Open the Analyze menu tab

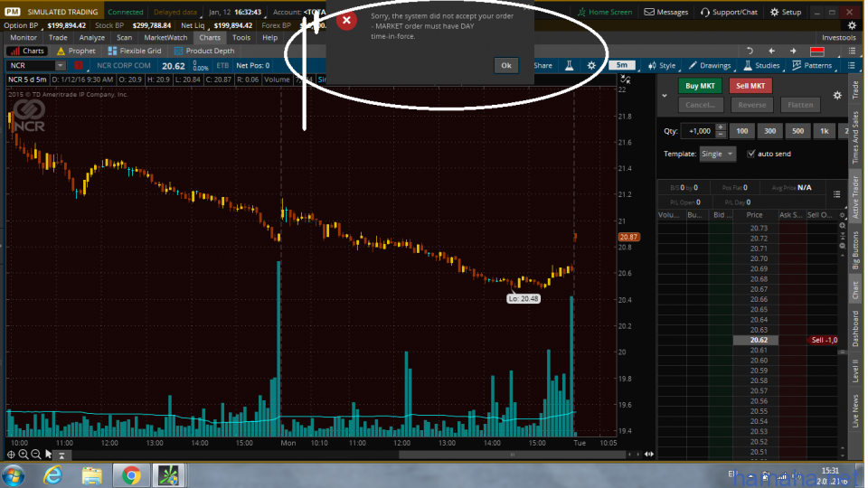point(92,38)
